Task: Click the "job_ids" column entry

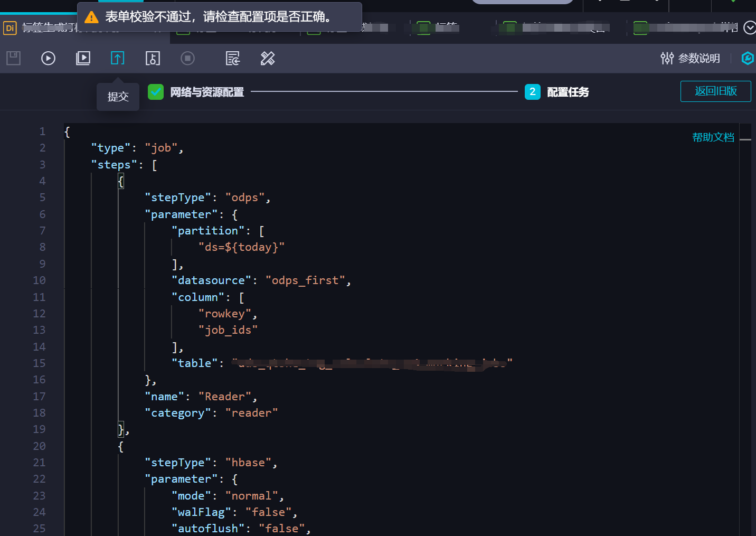Action: click(228, 330)
